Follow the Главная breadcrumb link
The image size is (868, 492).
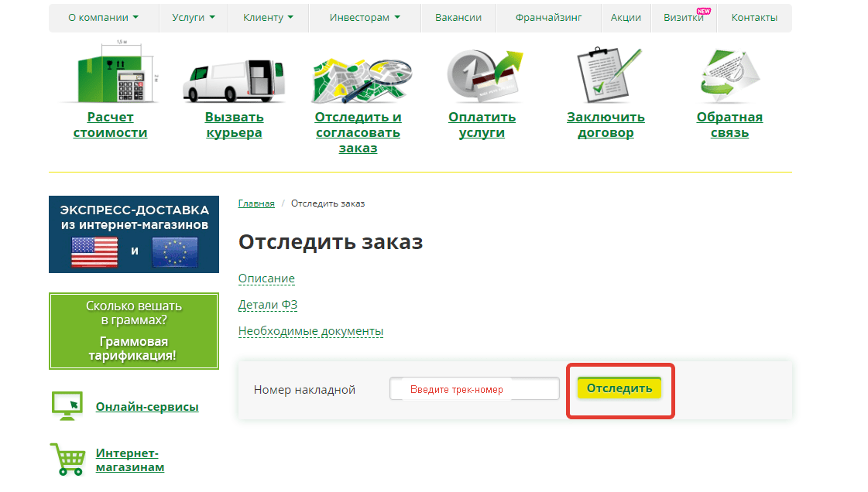256,203
